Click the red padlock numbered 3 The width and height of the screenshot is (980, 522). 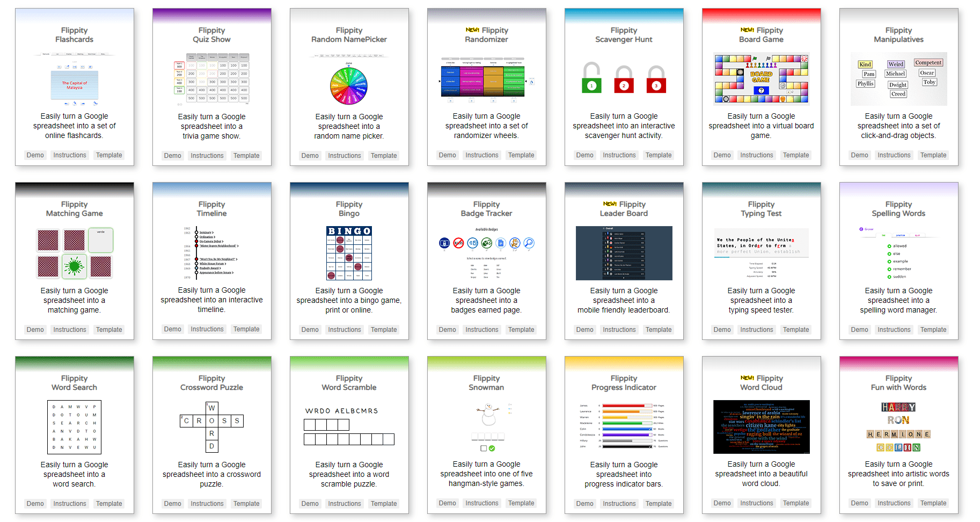point(656,80)
